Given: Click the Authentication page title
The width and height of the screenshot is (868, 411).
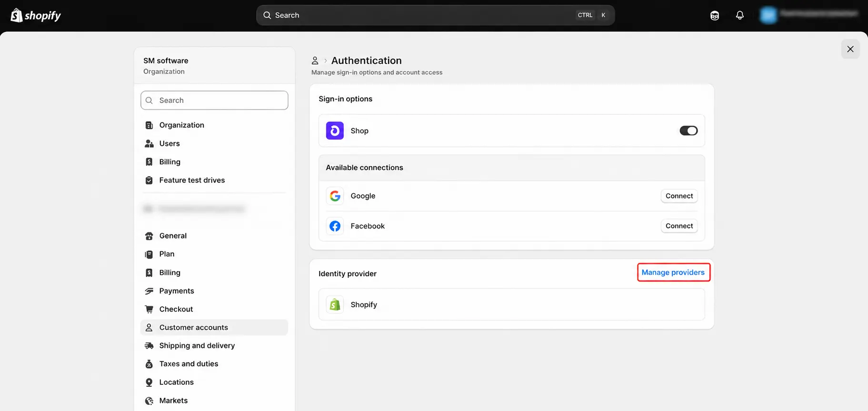Looking at the screenshot, I should 366,60.
